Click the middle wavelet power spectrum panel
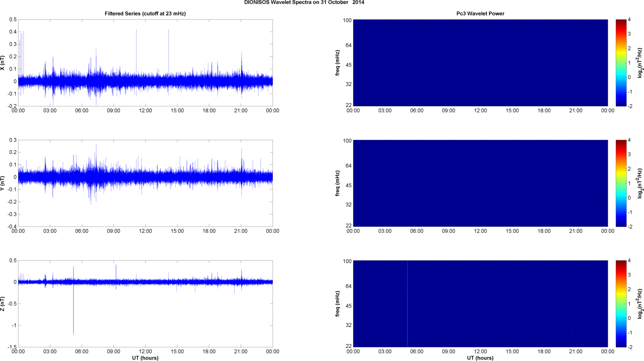The height and width of the screenshot is (361, 644). [480, 183]
